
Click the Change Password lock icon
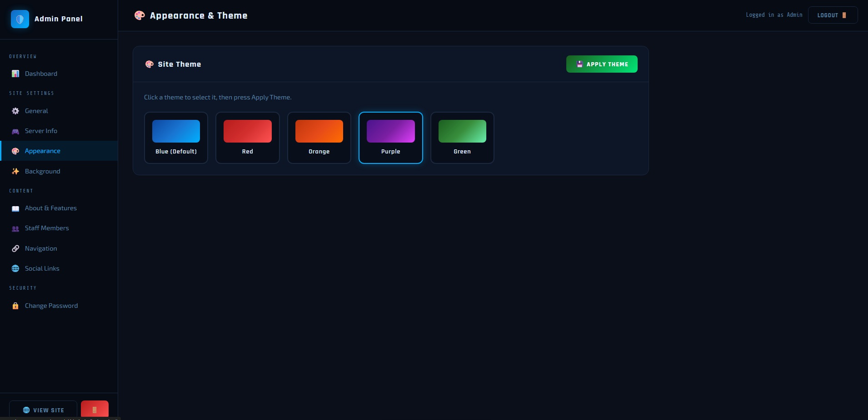coord(15,306)
